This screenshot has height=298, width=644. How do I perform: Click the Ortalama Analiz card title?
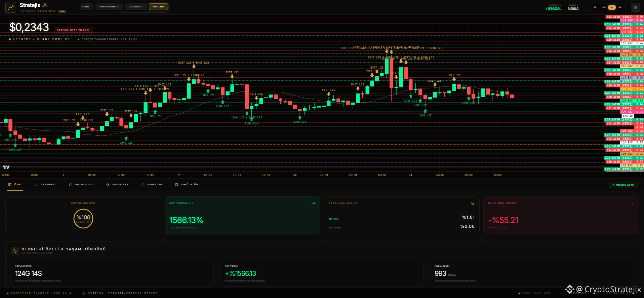(343, 203)
